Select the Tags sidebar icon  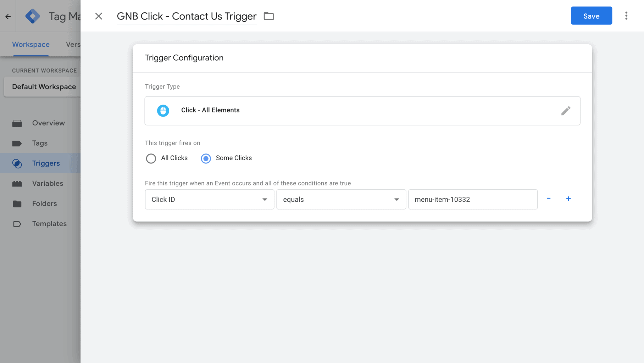coord(17,143)
